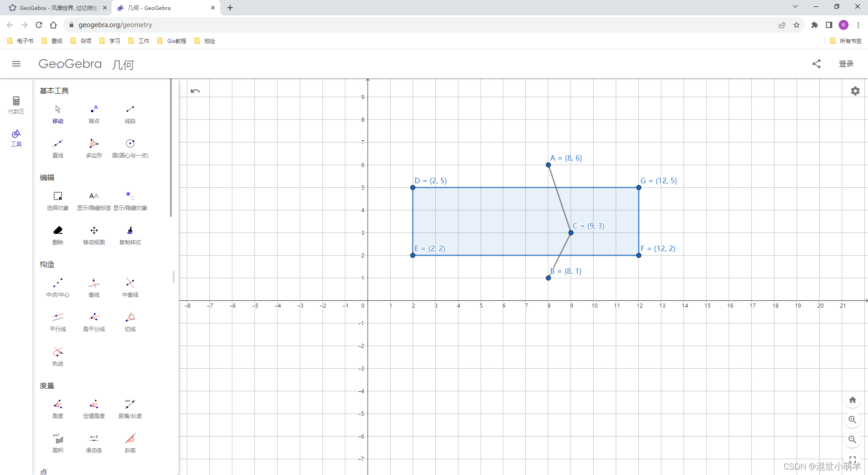Select the Line (直线) tool
The width and height of the screenshot is (868, 475).
58,148
